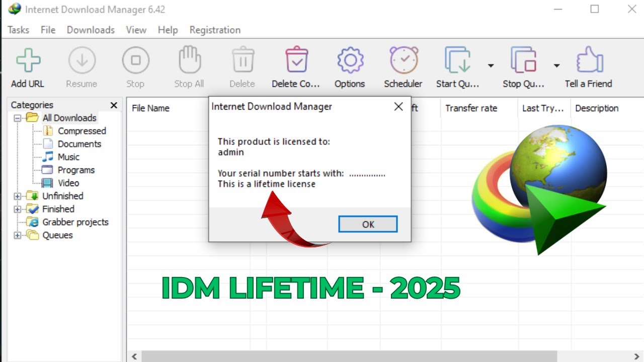Click the Stop download icon
644x362 pixels.
tap(135, 61)
